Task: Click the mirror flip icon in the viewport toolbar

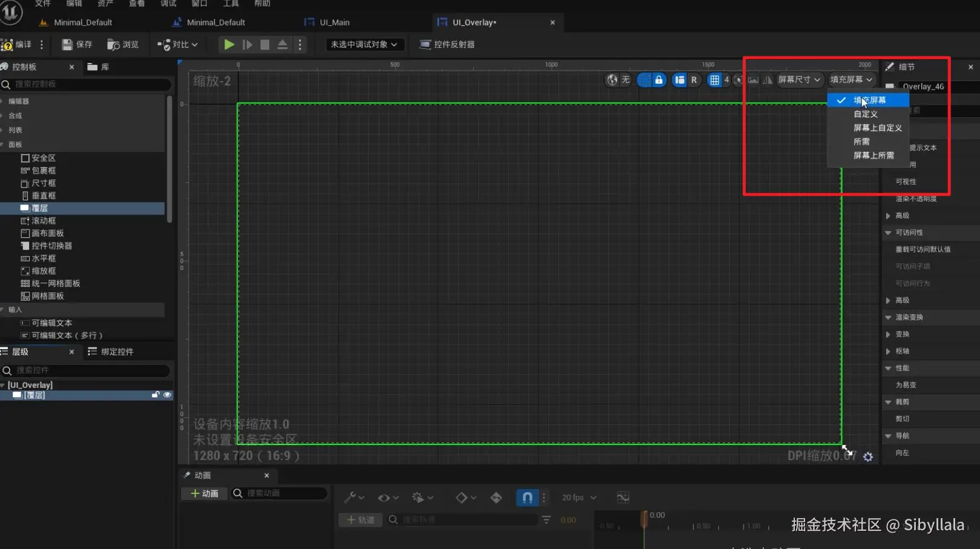Action: (x=768, y=80)
